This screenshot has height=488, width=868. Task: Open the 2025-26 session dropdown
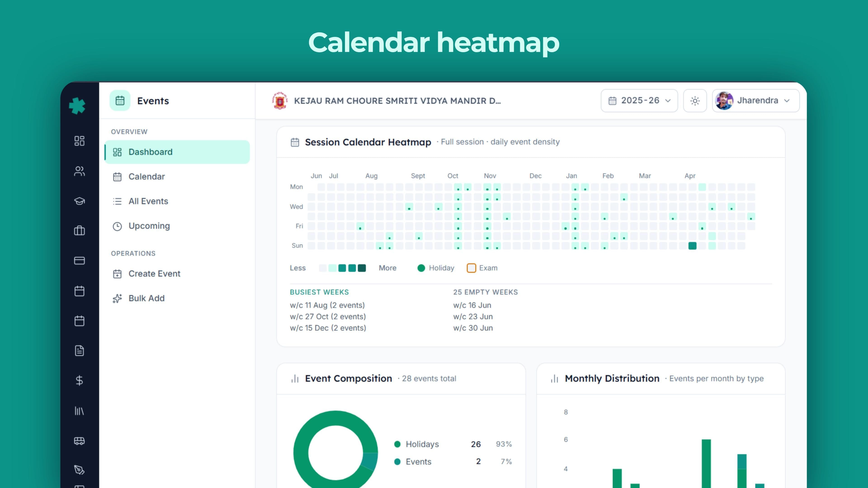(639, 101)
